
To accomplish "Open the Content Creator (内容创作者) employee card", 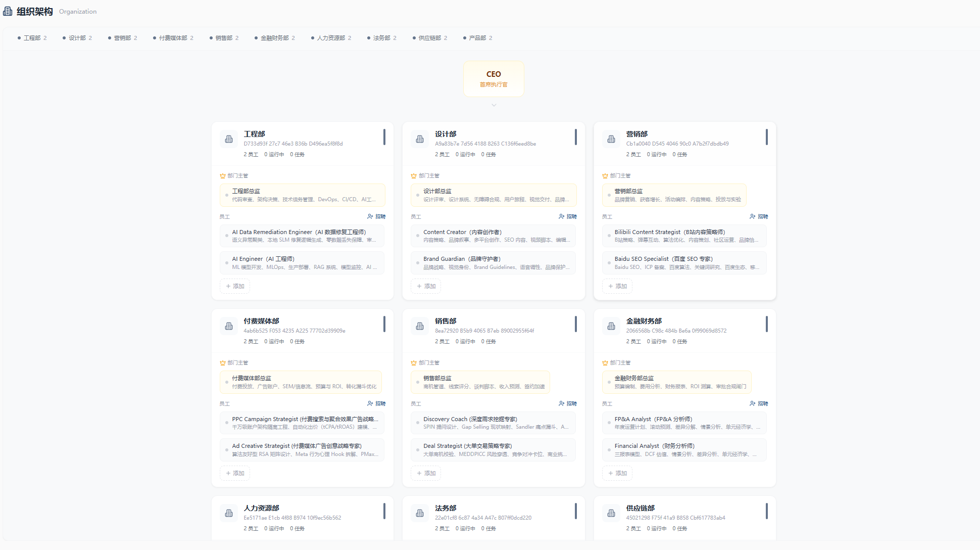I will coord(494,236).
